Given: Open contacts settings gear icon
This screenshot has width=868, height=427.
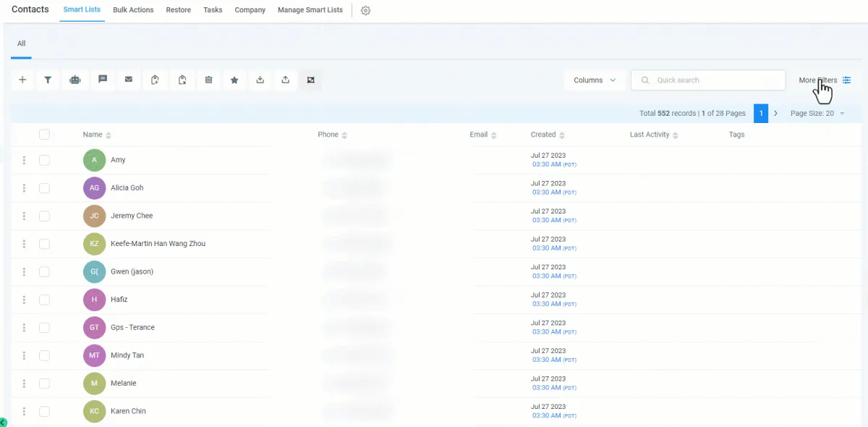Looking at the screenshot, I should pos(365,11).
